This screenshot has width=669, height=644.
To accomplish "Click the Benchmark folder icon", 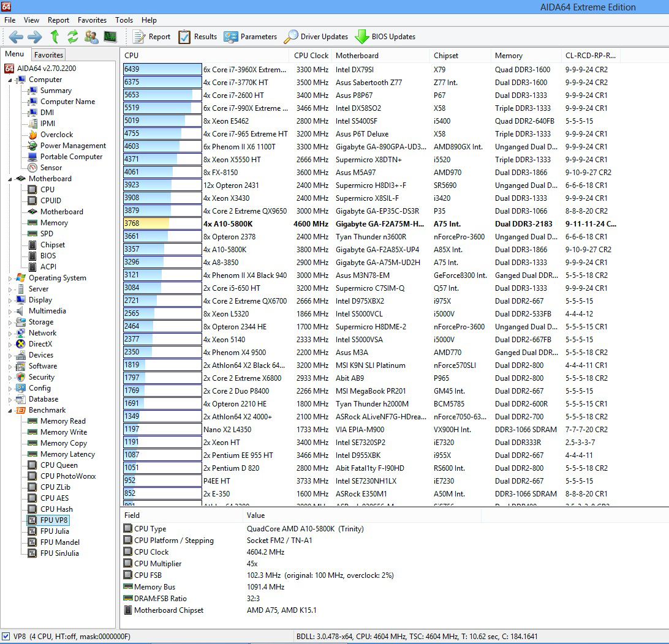I will pyautogui.click(x=20, y=410).
